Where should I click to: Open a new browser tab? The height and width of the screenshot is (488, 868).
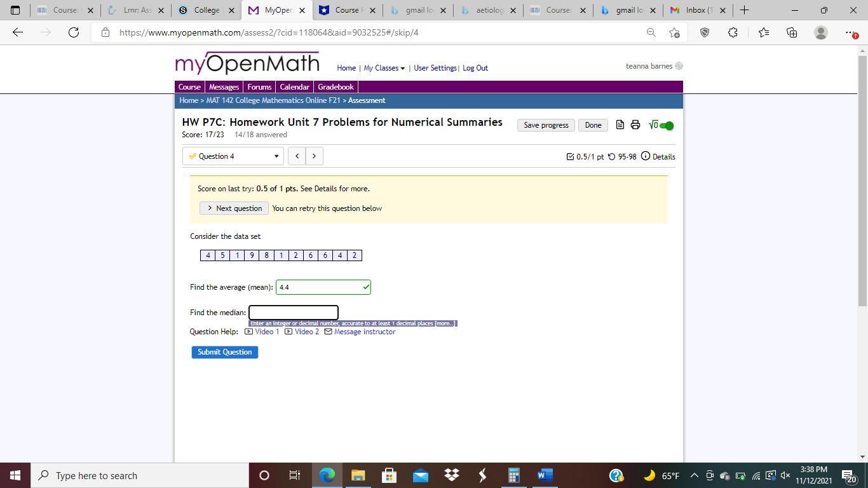(744, 10)
